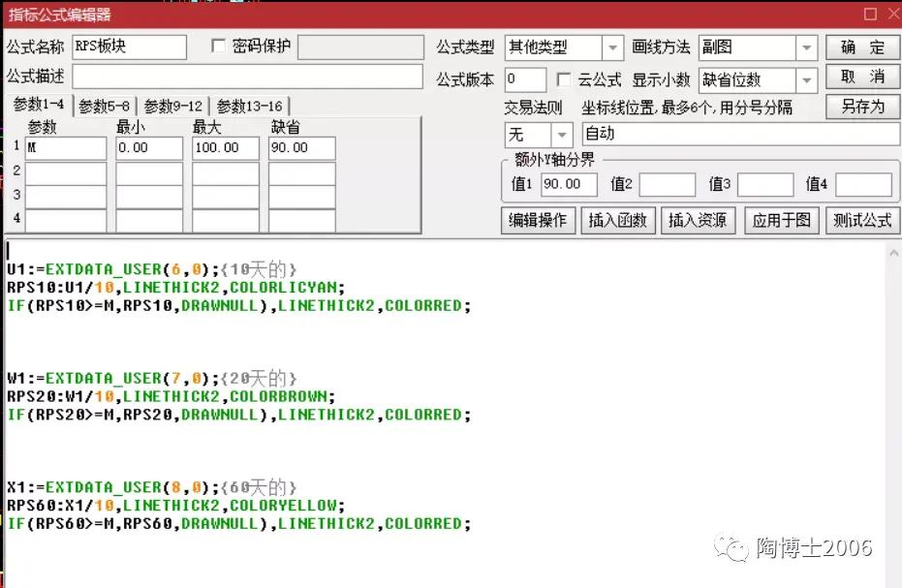Screen dimensions: 902x588
Task: Open the 公式类型 dropdown showing 其他类型
Action: point(613,46)
